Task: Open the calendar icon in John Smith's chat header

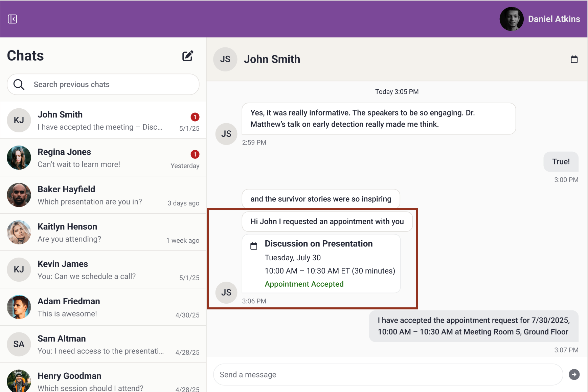Action: pos(574,59)
